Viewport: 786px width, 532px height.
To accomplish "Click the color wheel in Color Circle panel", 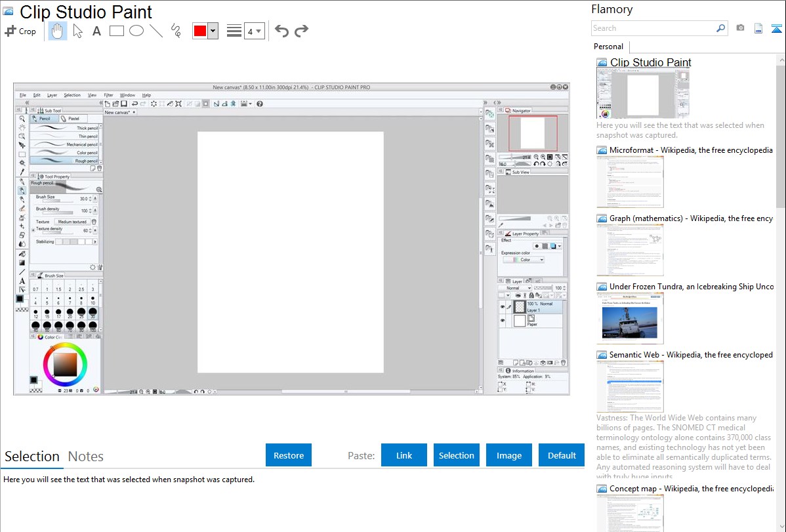I will point(65,365).
